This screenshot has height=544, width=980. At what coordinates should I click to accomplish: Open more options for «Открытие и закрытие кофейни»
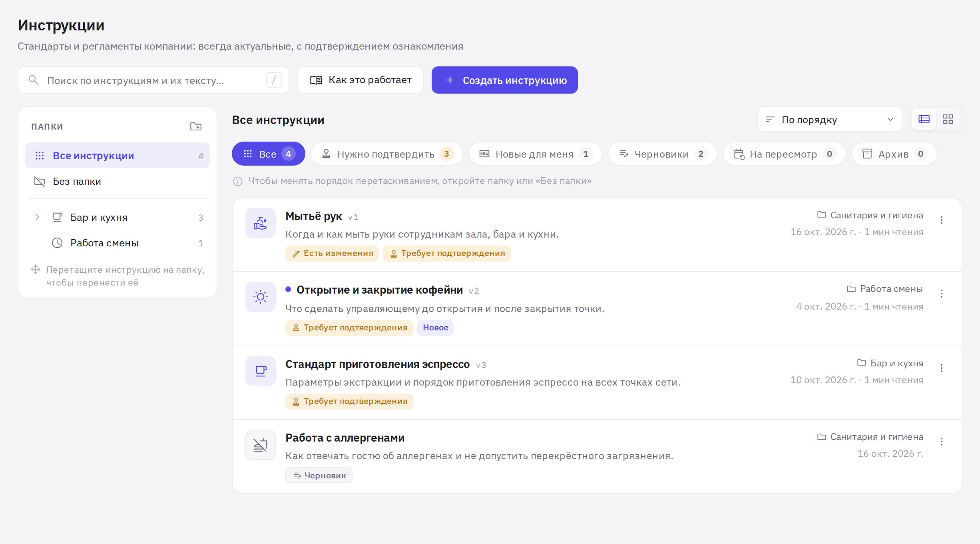[x=942, y=294]
